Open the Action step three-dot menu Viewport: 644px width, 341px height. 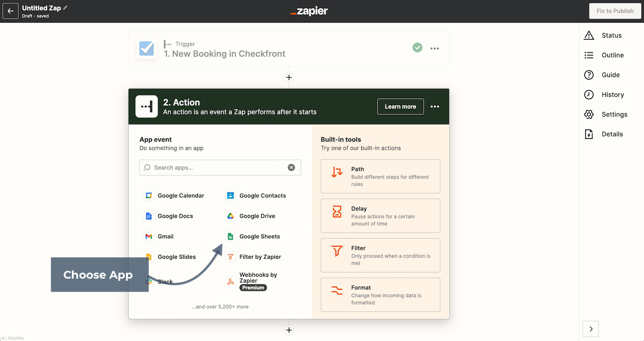point(434,107)
